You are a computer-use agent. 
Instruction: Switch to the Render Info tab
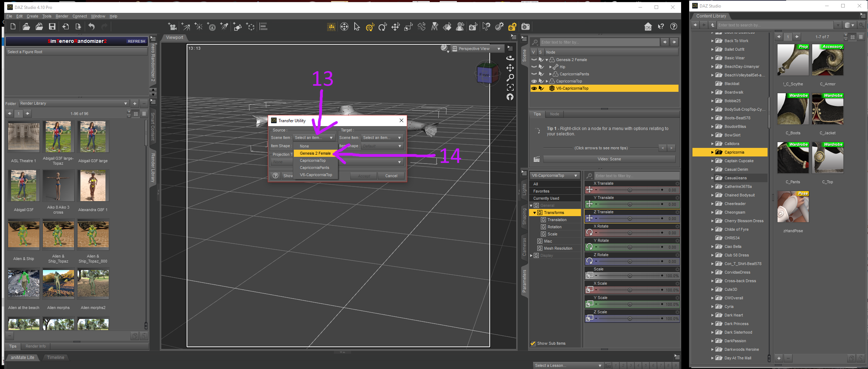[36, 346]
